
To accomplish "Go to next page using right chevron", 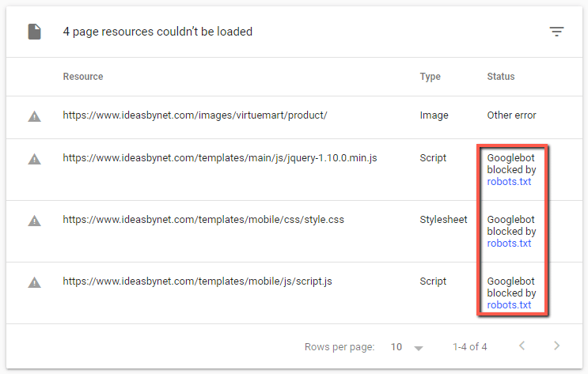I will pyautogui.click(x=556, y=346).
